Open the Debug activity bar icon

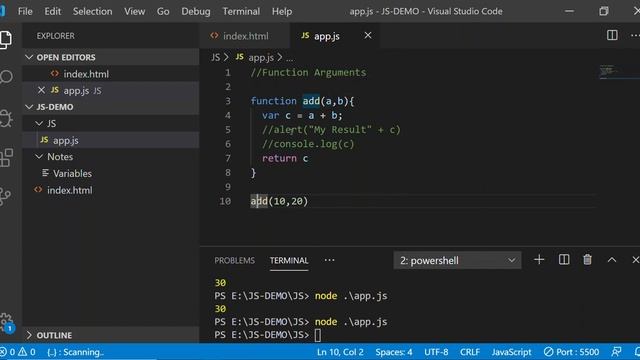(x=6, y=118)
